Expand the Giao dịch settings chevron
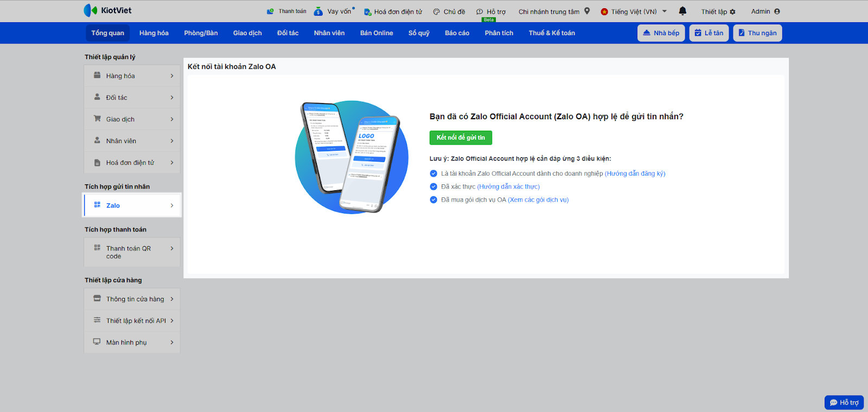The image size is (868, 412). coord(172,119)
